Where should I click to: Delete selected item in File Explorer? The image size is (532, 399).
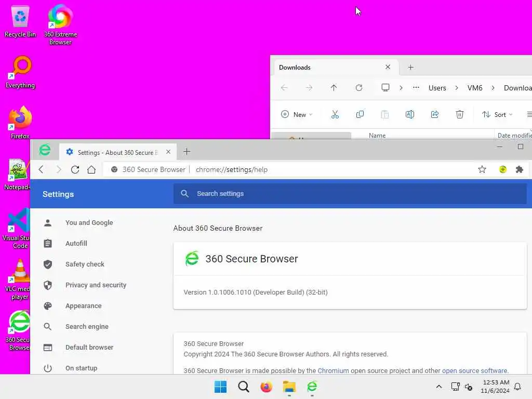tap(460, 114)
